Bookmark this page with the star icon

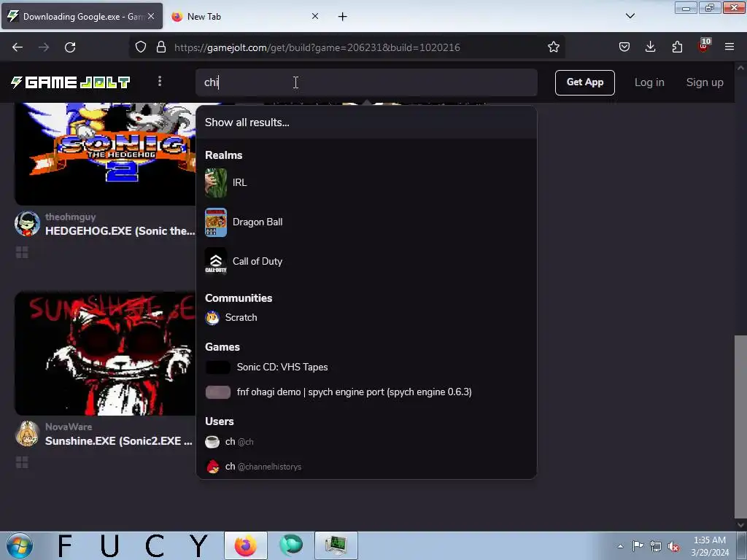click(553, 47)
